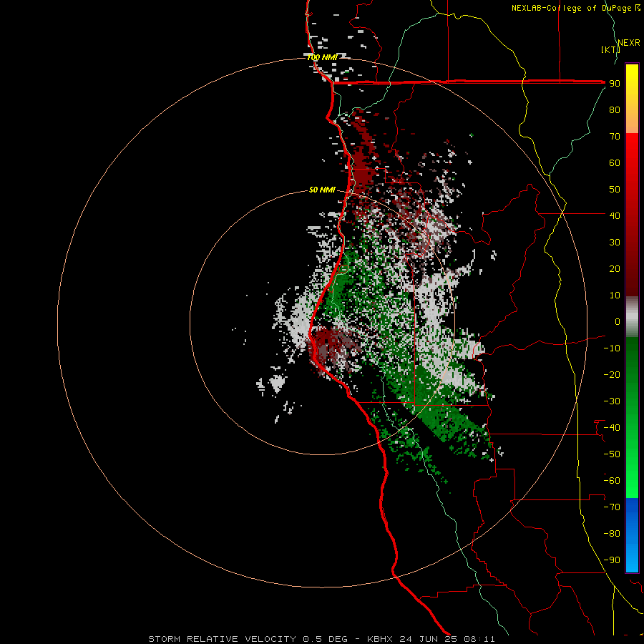Click the STORM RELATIVE VELOCITY caption text

(x=222, y=639)
